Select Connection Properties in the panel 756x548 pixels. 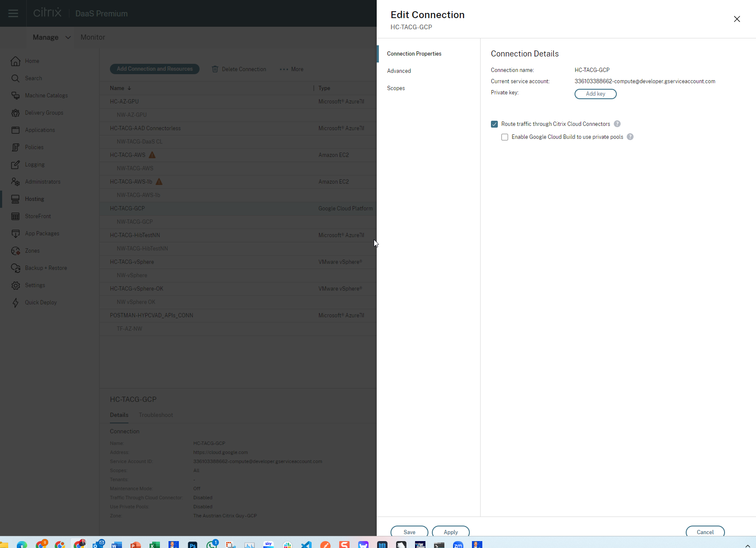(x=414, y=53)
